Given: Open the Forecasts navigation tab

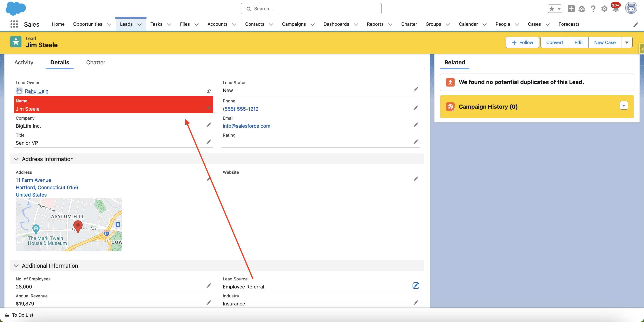Looking at the screenshot, I should point(569,24).
